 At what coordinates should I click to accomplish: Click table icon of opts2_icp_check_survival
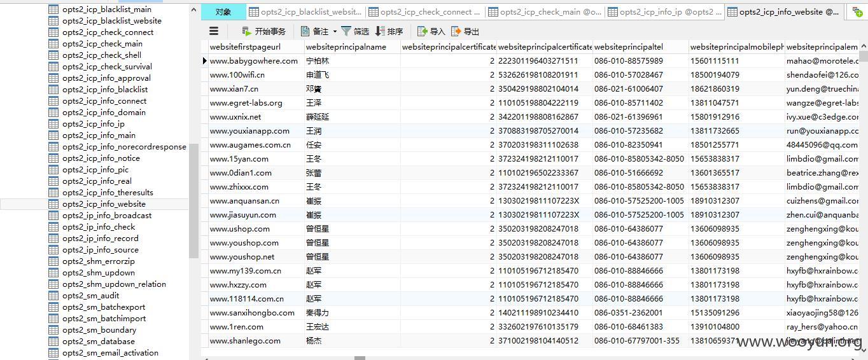pos(53,67)
